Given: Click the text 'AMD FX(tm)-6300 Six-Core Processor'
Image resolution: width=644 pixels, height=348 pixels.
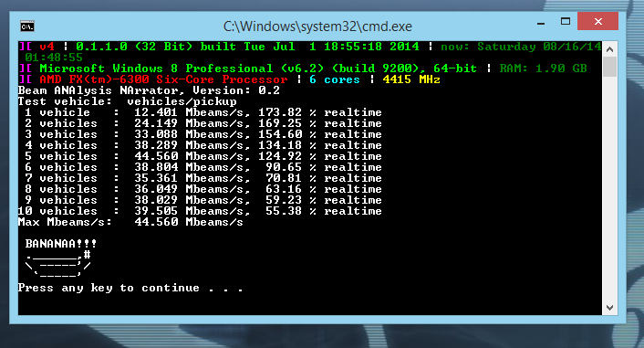Looking at the screenshot, I should coord(163,79).
